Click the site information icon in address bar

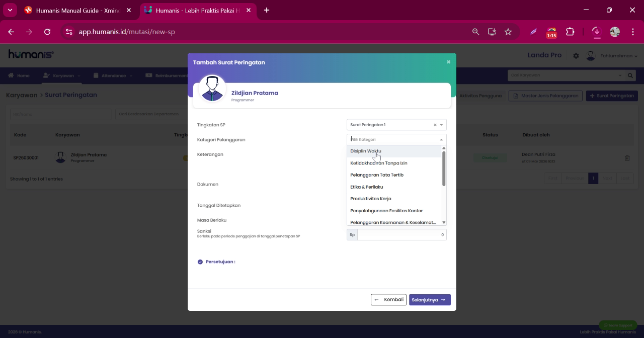[x=69, y=32]
